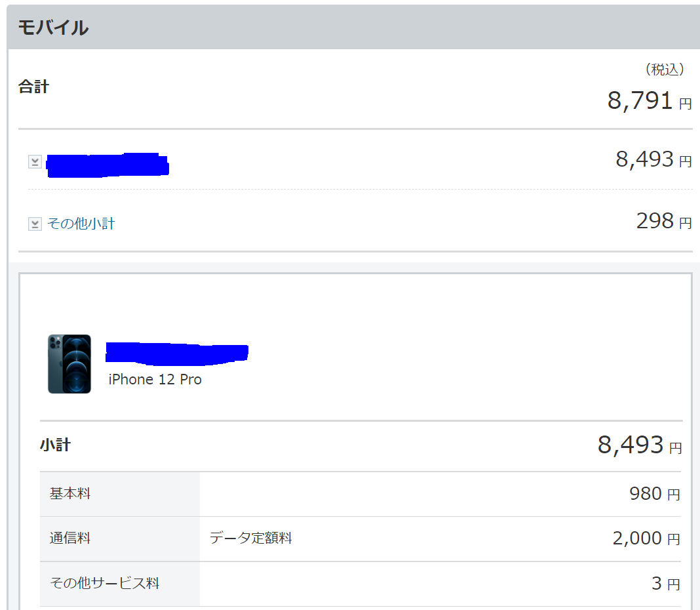
Task: Open the blue redacted line link
Action: [107, 165]
